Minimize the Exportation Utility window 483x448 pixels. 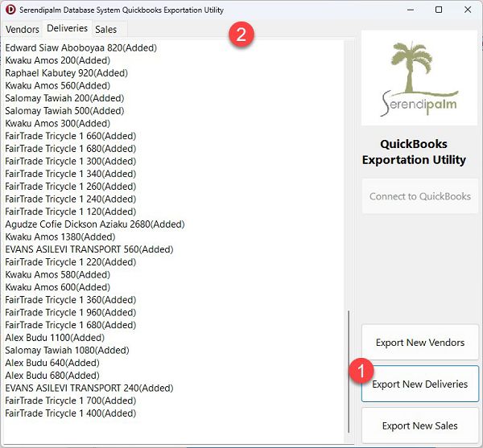tap(411, 10)
